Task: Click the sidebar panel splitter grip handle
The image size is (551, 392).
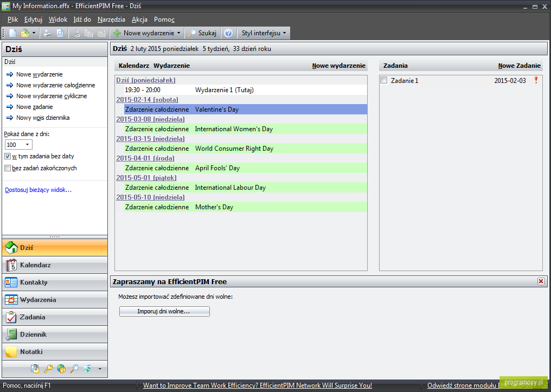Action: point(55,237)
